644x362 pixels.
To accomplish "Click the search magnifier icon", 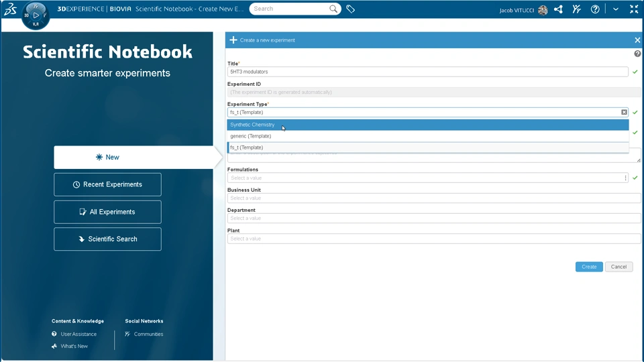I will pyautogui.click(x=333, y=9).
